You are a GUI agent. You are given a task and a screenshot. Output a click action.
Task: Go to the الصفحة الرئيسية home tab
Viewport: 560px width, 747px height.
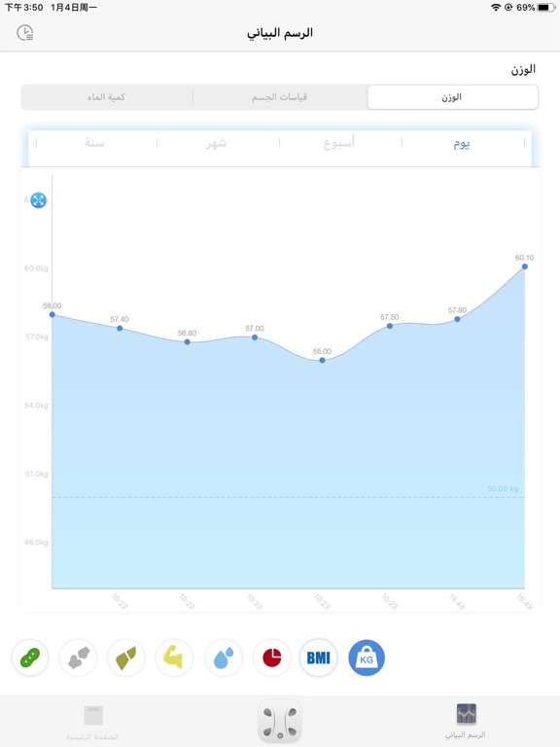coord(92,723)
